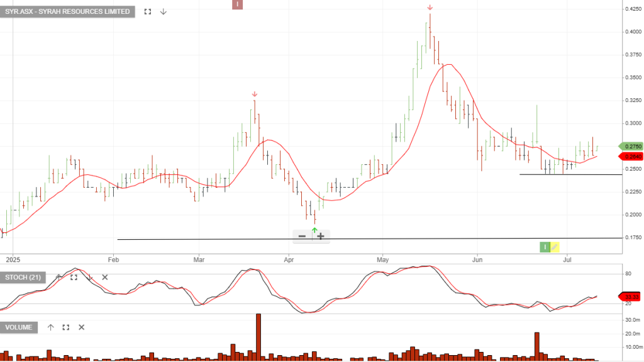Close the STOCH indicator panel
Viewport: 644px width, 362px height.
105,277
